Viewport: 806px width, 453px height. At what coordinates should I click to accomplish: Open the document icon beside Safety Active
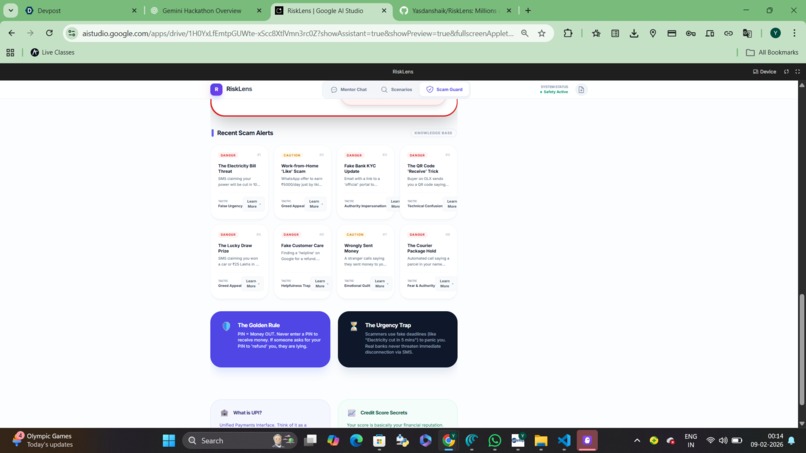[x=581, y=89]
